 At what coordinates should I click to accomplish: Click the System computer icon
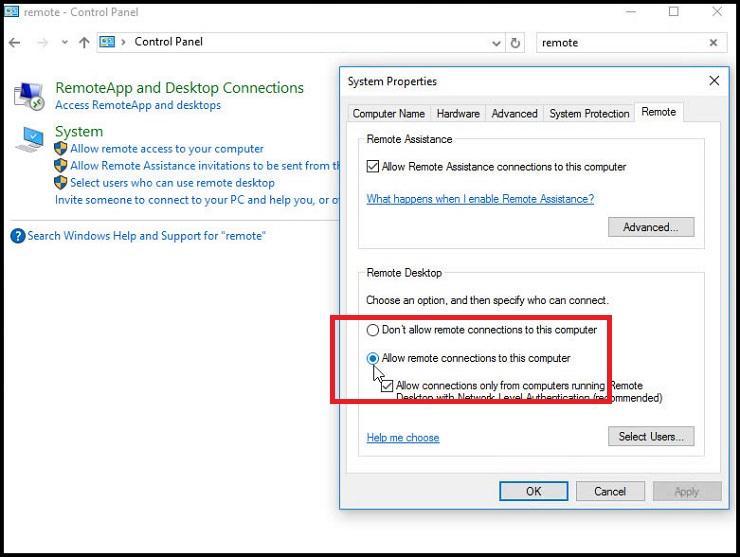tap(29, 139)
